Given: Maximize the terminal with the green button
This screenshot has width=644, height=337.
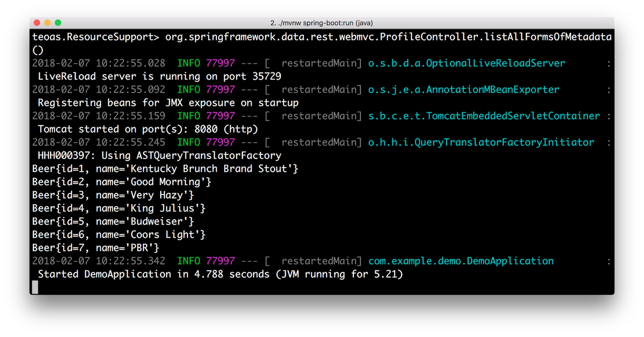Looking at the screenshot, I should (x=58, y=23).
